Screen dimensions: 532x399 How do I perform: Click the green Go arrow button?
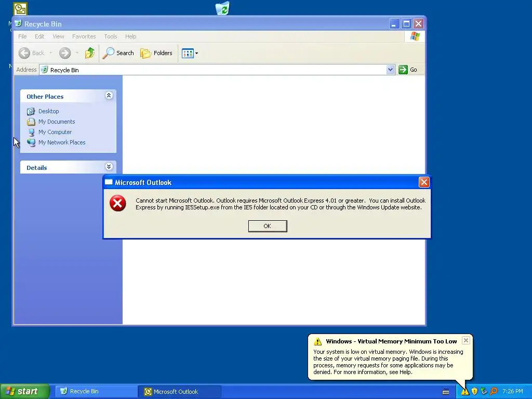pos(403,70)
